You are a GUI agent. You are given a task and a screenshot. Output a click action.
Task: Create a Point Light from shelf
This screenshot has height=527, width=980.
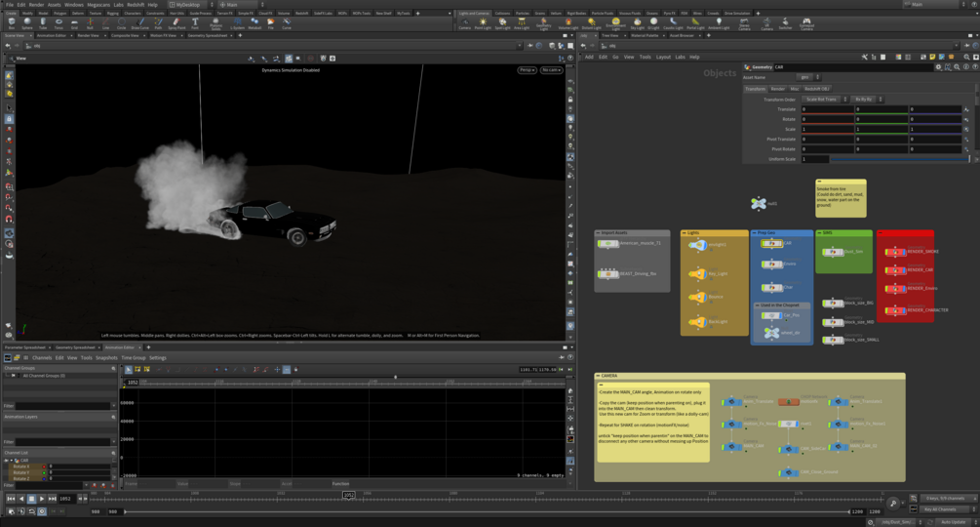[483, 22]
